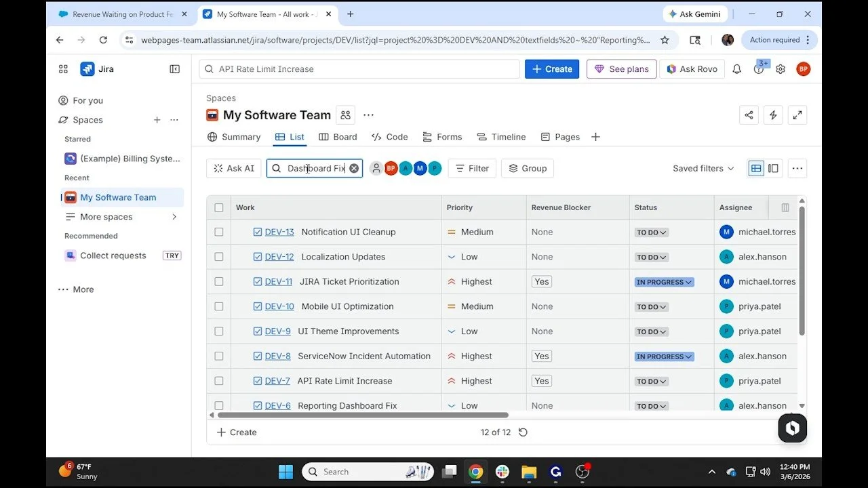Open the BP profile avatar menu
This screenshot has height=488, width=868.
[x=803, y=69]
